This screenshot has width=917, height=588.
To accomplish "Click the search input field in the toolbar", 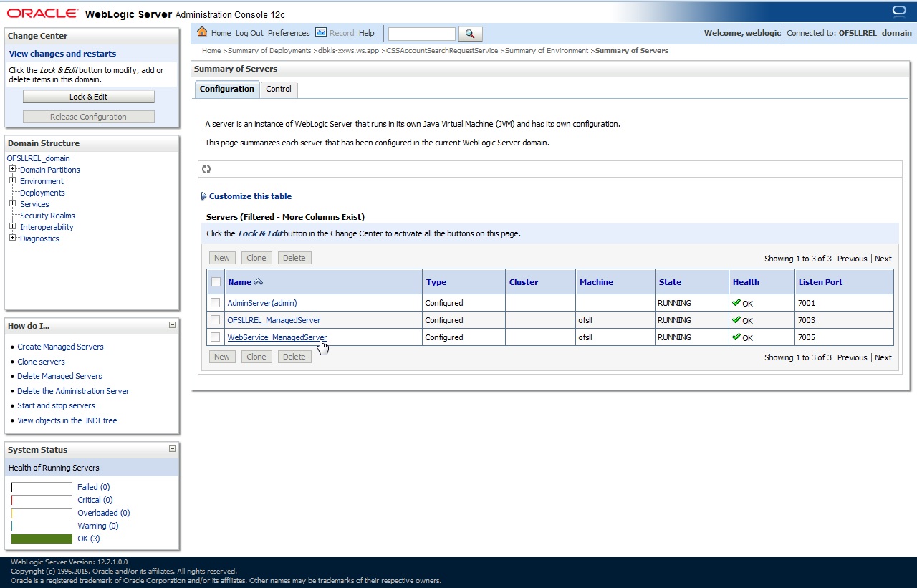I will point(421,34).
